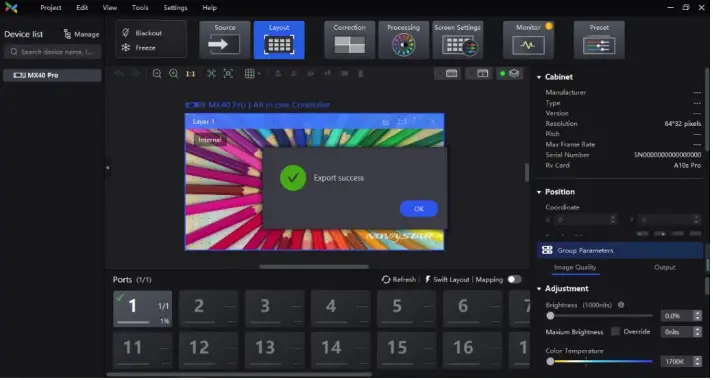
Task: Select MX40 Pro in the device list
Action: pyautogui.click(x=53, y=75)
